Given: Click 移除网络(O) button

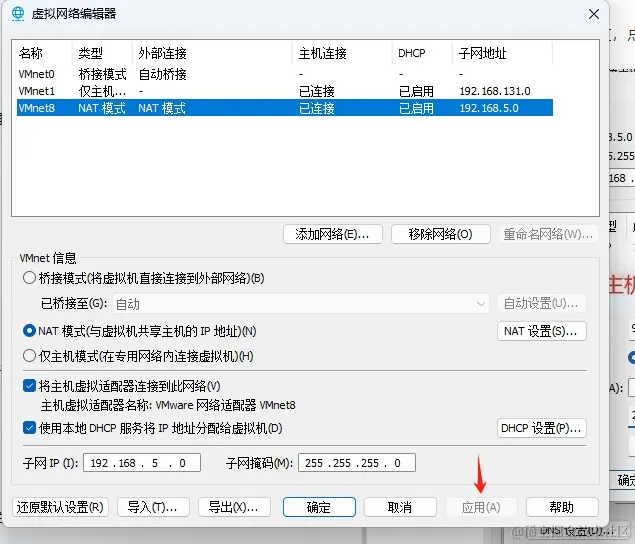Looking at the screenshot, I should coord(441,234).
